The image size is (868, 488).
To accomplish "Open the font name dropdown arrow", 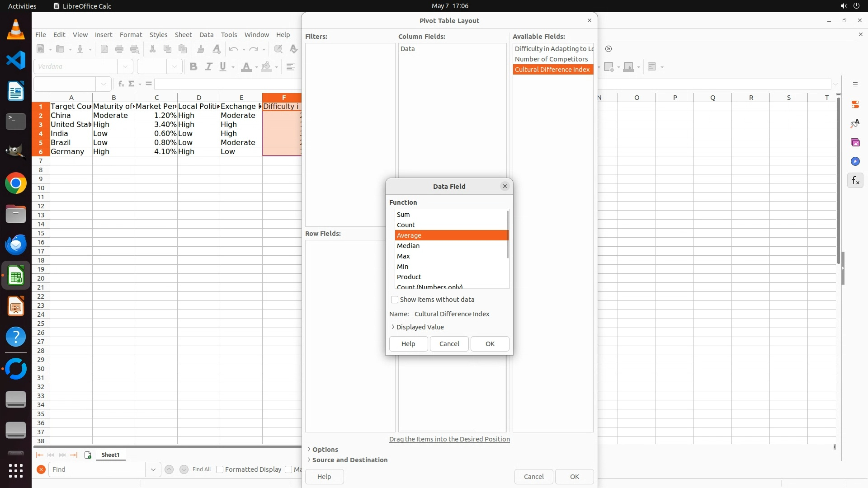I will click(125, 67).
